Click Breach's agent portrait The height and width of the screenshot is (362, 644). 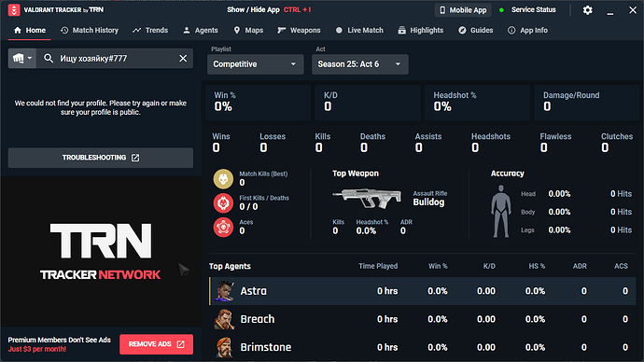(225, 319)
